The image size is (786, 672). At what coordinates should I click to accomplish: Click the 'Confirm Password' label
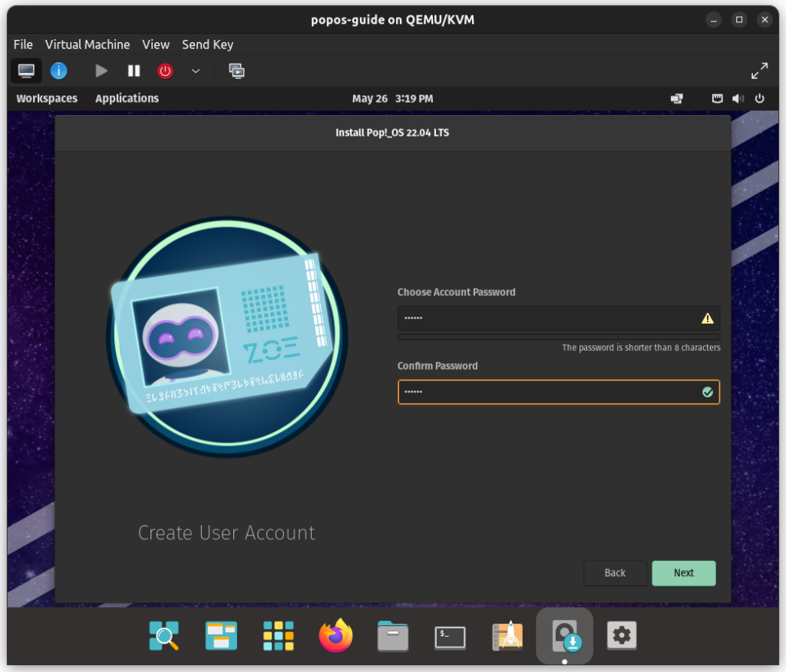point(438,366)
